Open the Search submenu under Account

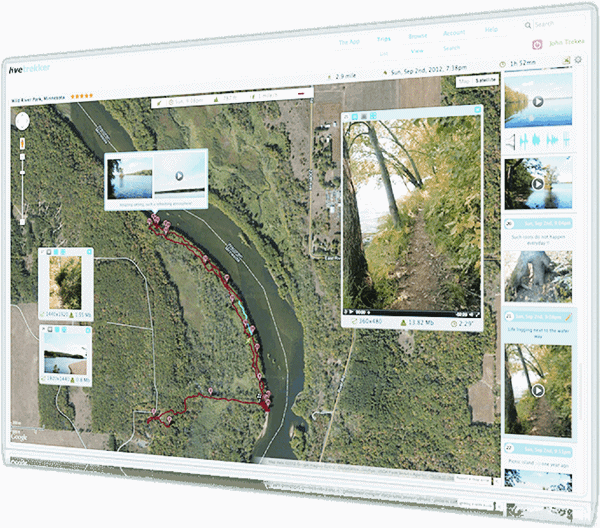click(451, 48)
